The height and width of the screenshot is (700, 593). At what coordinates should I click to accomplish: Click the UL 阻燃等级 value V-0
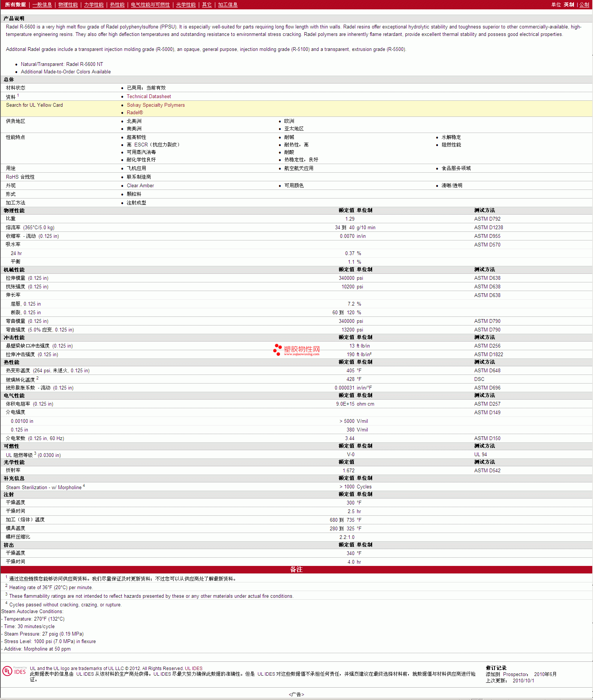point(351,454)
